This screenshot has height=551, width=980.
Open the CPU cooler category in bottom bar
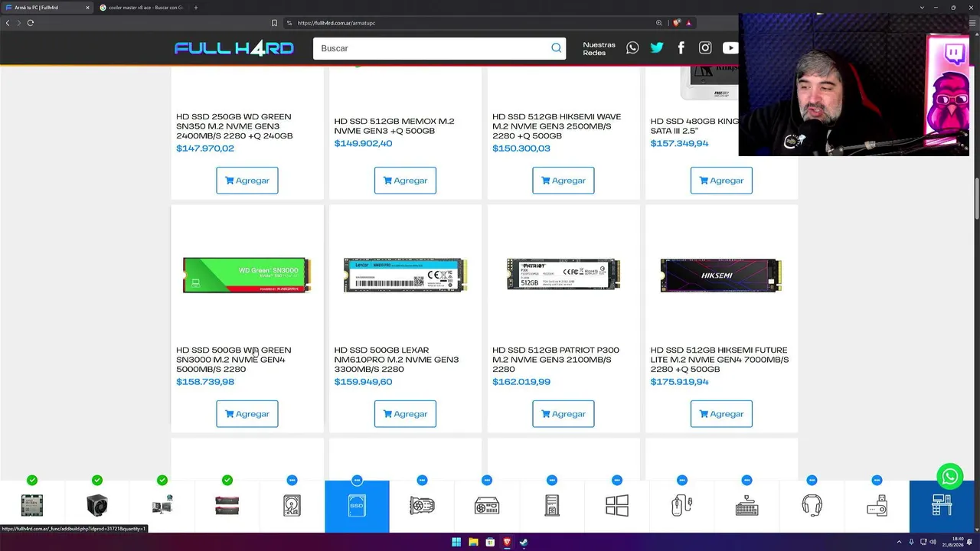[97, 505]
